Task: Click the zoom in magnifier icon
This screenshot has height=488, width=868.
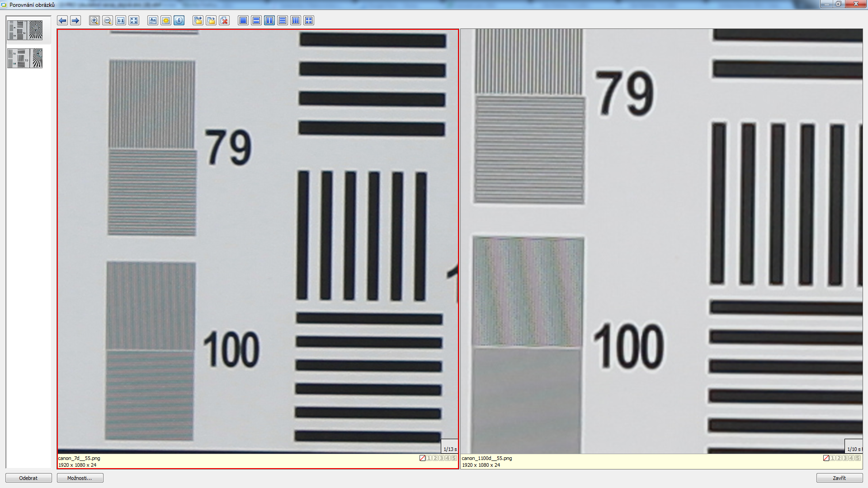Action: click(x=94, y=20)
